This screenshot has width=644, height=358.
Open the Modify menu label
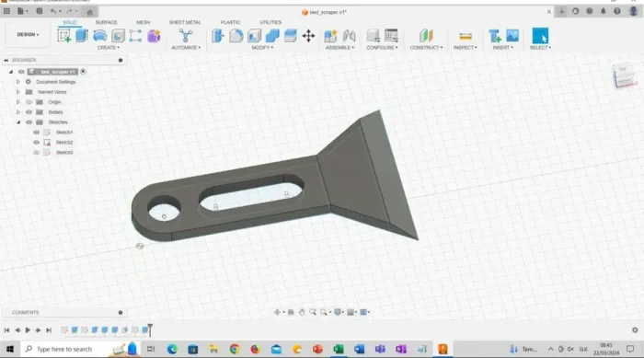tap(262, 48)
